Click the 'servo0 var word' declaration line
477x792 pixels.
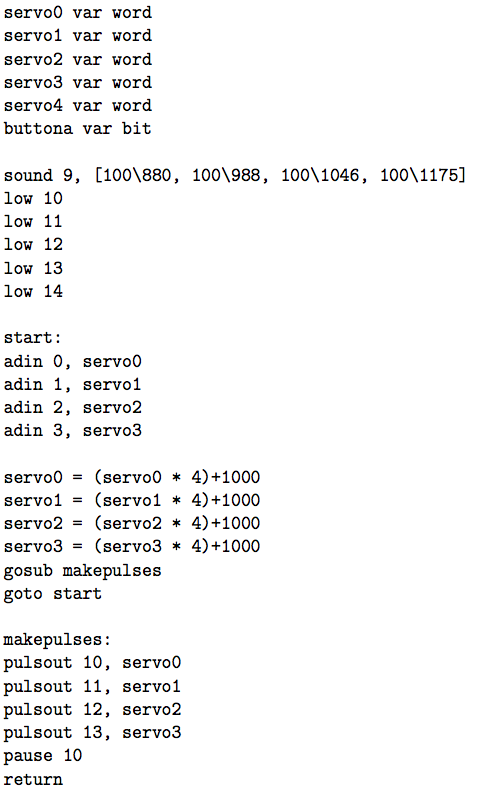[x=77, y=12]
